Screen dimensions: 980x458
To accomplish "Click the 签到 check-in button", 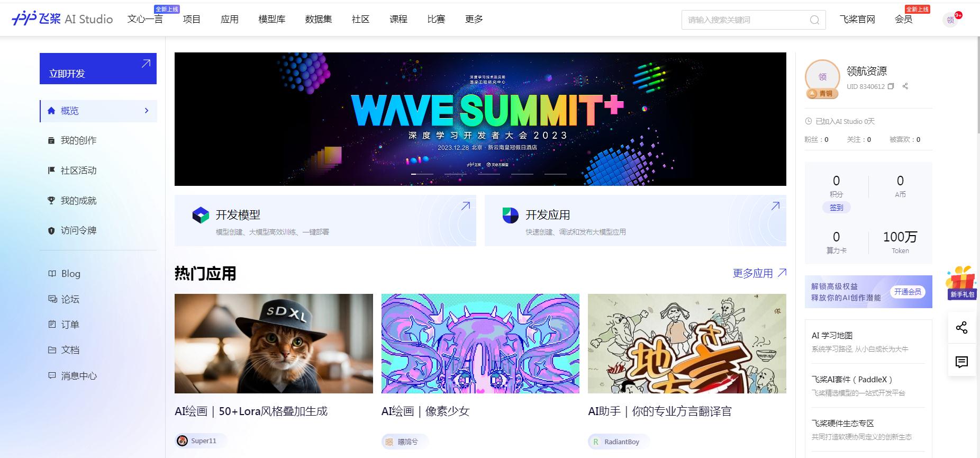I will [x=837, y=208].
